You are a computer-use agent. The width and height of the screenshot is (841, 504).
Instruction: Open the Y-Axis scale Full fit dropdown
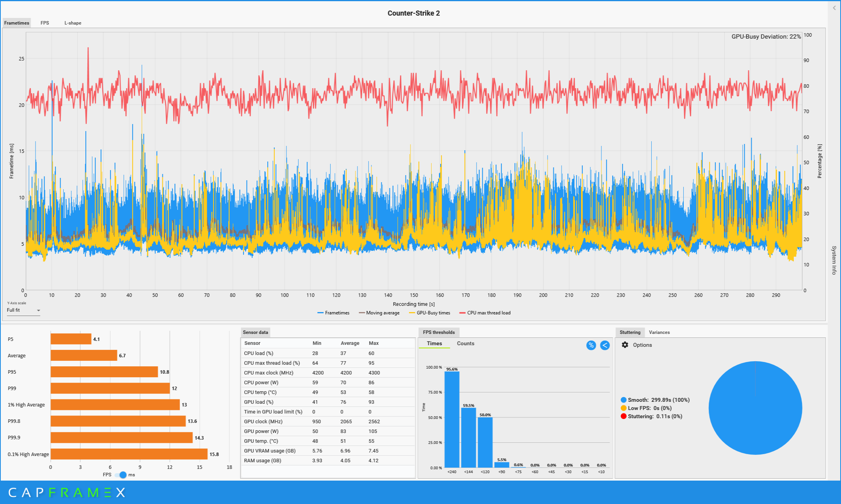pos(23,310)
